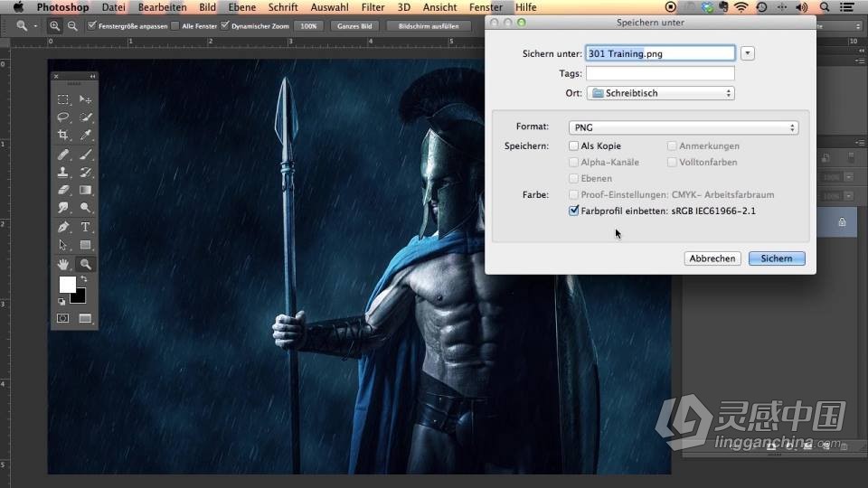The width and height of the screenshot is (868, 488).
Task: Click the Anmerkungen checkbox
Action: coord(672,145)
